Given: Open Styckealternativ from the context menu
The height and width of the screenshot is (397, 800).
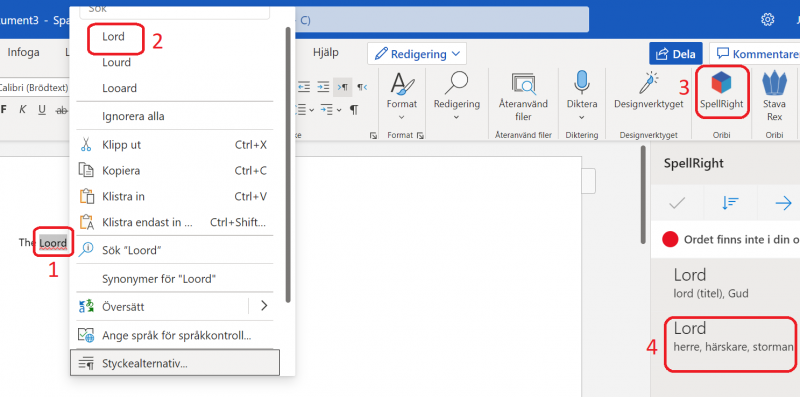Looking at the screenshot, I should [175, 363].
